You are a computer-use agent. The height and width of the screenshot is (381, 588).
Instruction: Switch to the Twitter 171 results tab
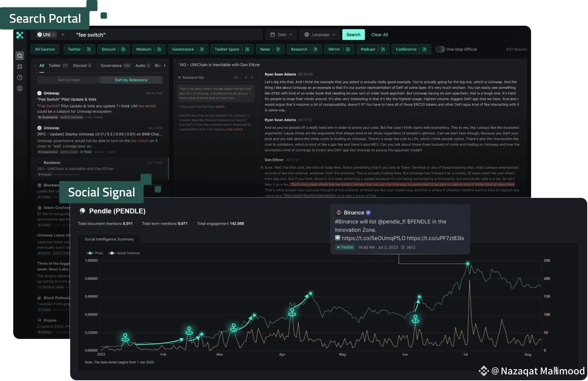pyautogui.click(x=58, y=66)
